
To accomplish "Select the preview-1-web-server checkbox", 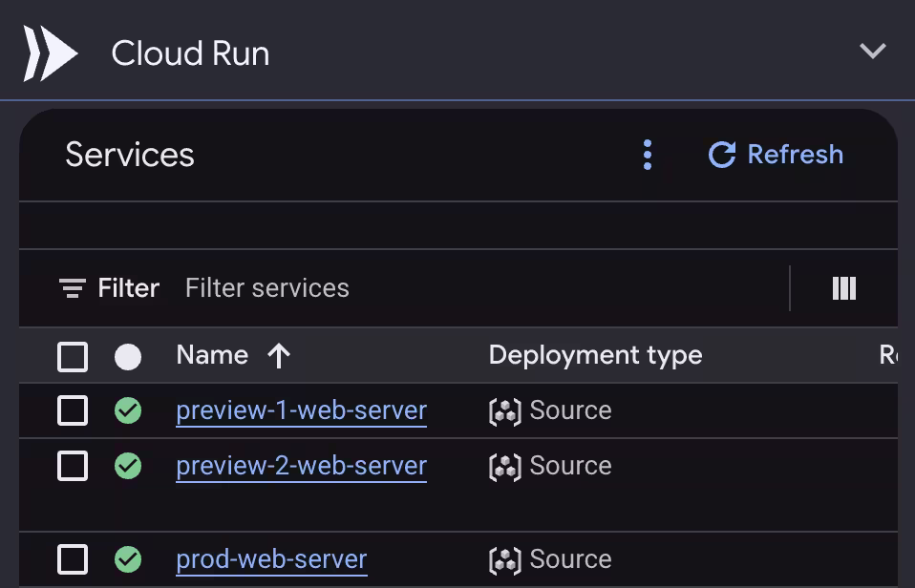I will (73, 410).
